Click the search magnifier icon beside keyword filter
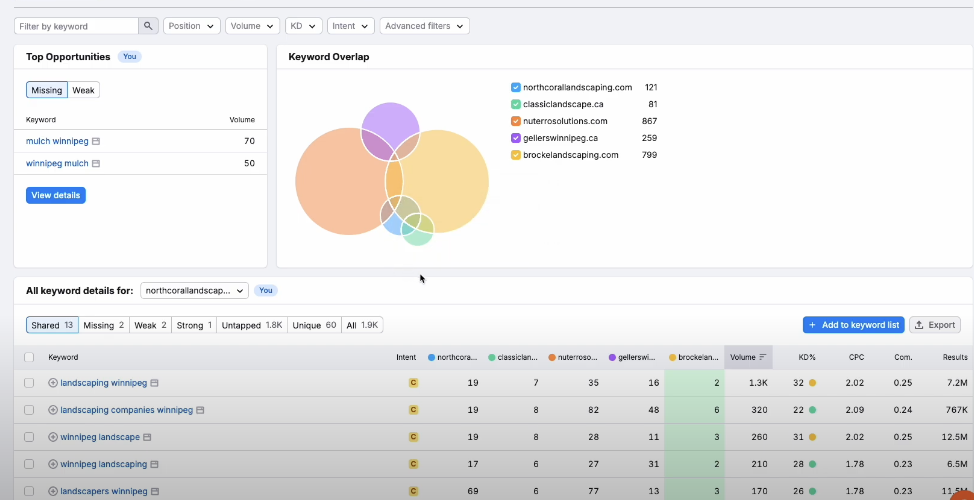 click(148, 26)
